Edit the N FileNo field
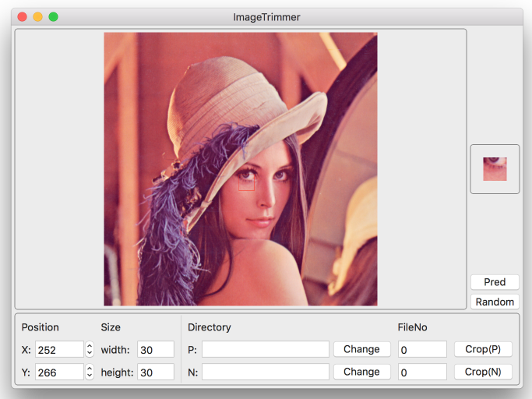Image resolution: width=532 pixels, height=399 pixels. (422, 373)
